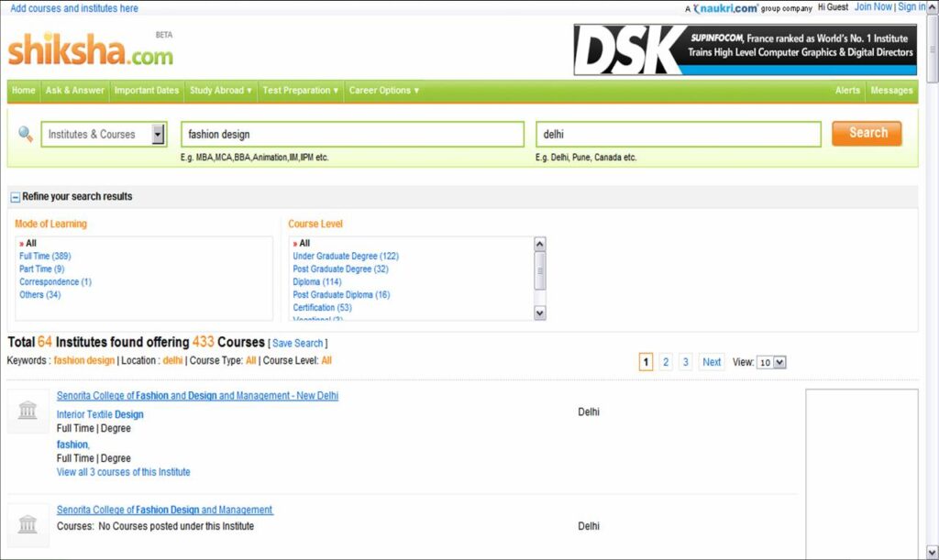Open the Test Preparation menu
Image resolution: width=939 pixels, height=560 pixels.
(300, 91)
